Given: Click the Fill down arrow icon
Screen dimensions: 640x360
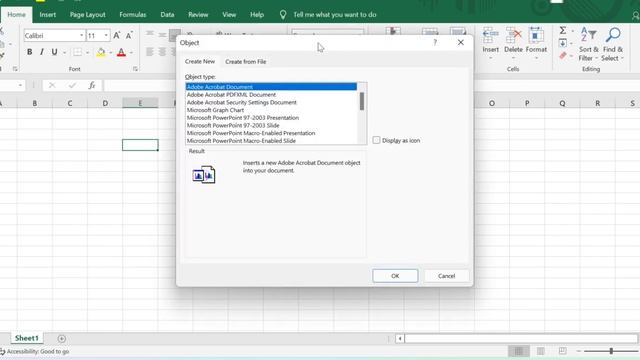Looking at the screenshot, I should [562, 43].
